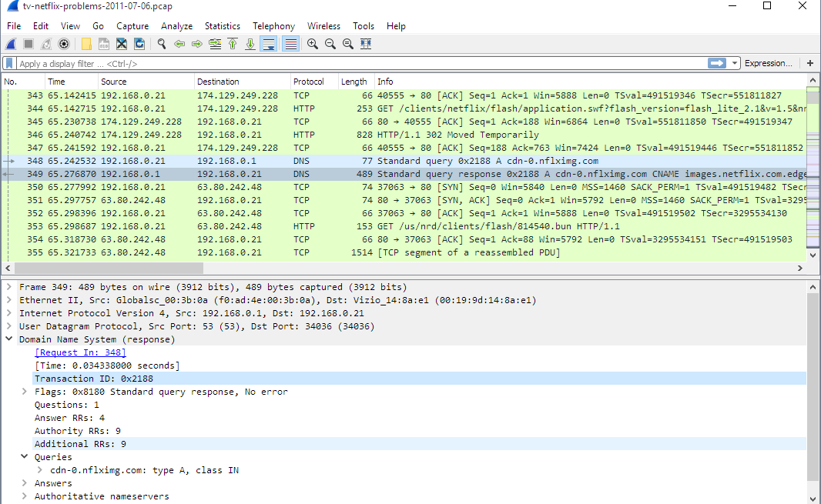The width and height of the screenshot is (821, 504).
Task: Go to first packet arrow icon
Action: [233, 44]
